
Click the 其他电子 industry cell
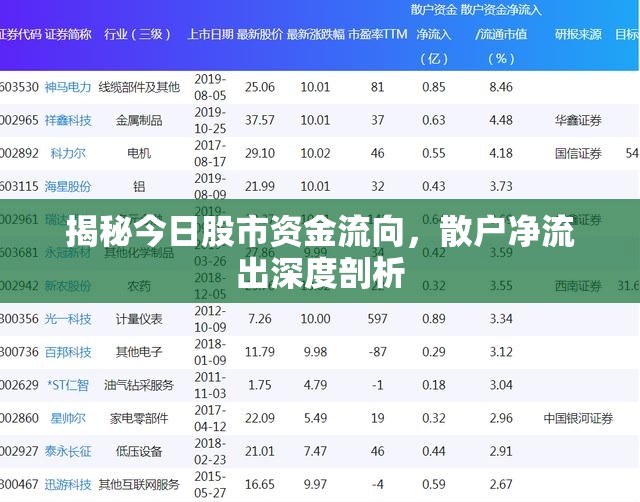(139, 352)
